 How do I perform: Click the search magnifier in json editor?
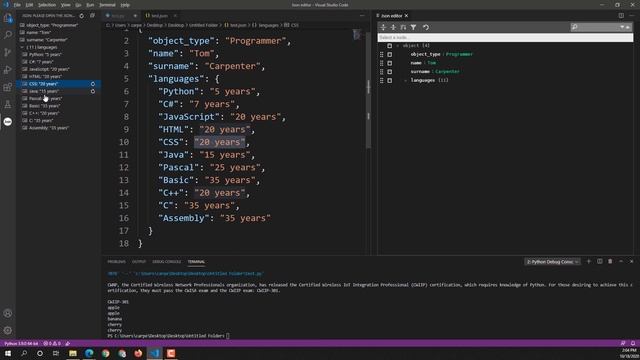pos(575,27)
